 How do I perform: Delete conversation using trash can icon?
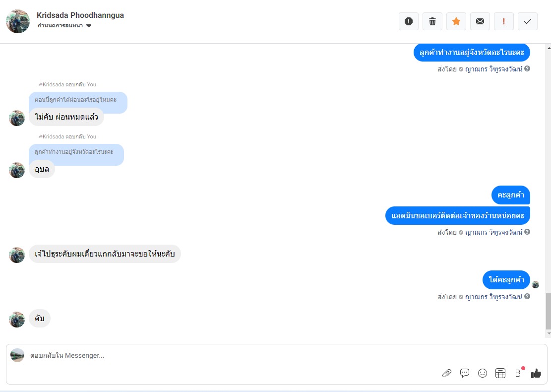click(432, 21)
